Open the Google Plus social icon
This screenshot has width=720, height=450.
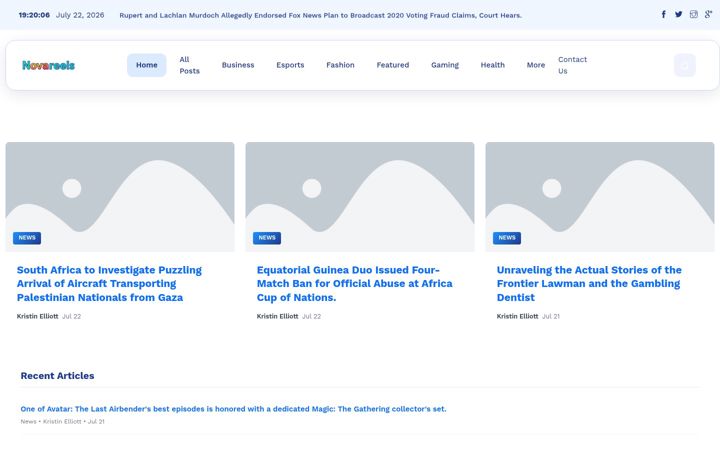click(x=708, y=14)
